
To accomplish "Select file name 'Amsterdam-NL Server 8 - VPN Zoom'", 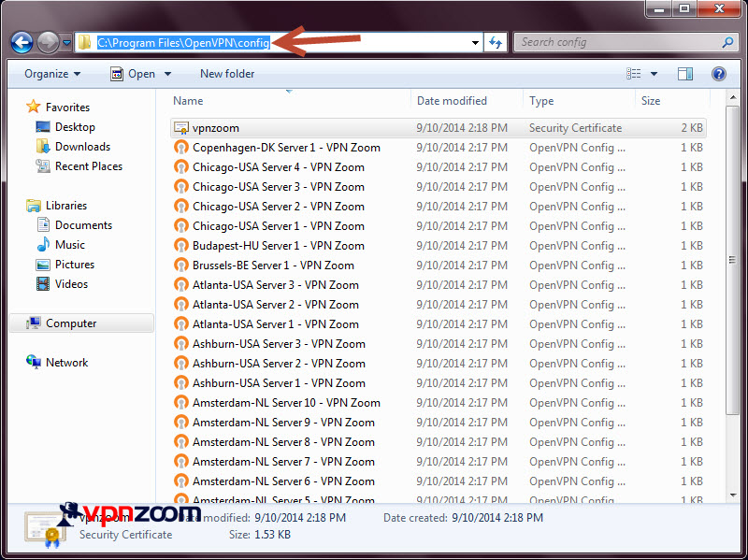I will (283, 442).
